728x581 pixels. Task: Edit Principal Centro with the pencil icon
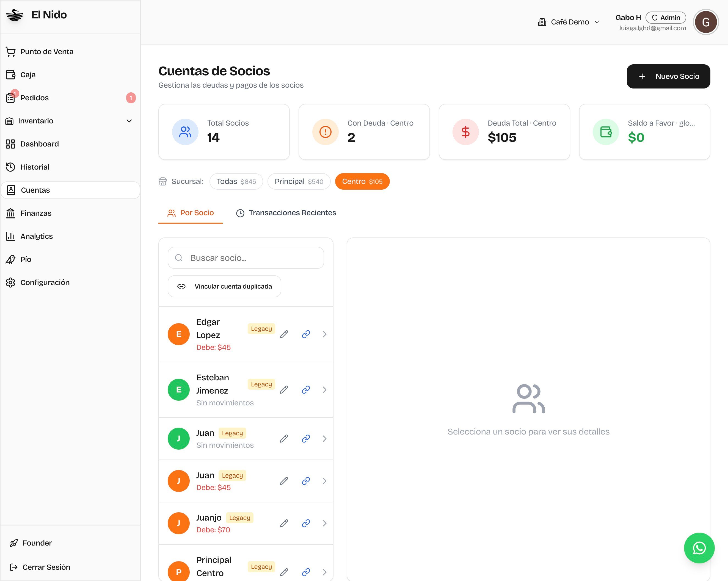284,572
